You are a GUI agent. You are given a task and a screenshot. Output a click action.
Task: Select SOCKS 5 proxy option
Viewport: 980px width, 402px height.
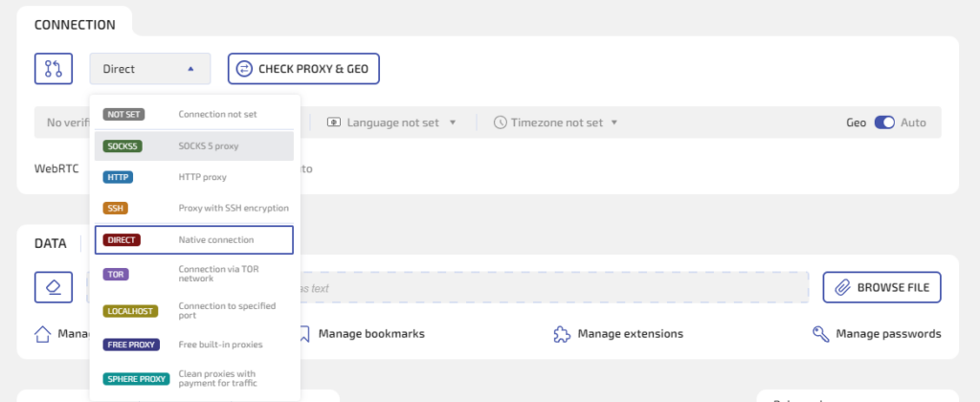click(x=194, y=145)
